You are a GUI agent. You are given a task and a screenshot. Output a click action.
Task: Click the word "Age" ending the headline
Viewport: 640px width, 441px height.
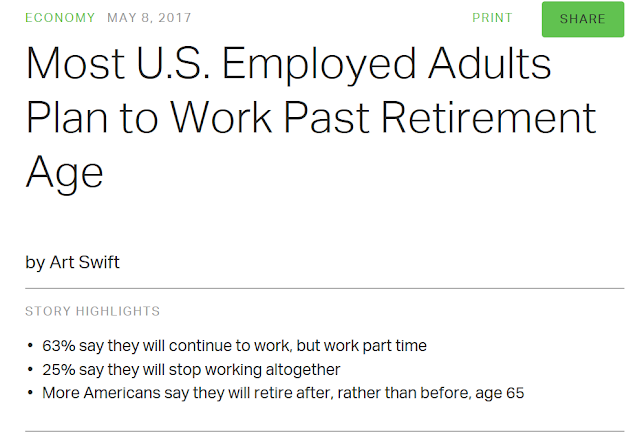pos(65,171)
